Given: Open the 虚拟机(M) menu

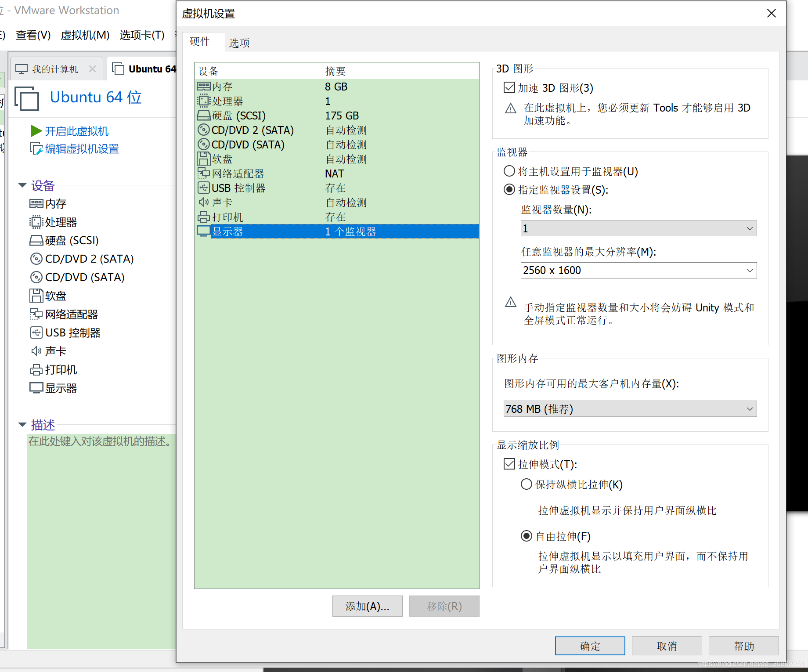Looking at the screenshot, I should (x=85, y=35).
